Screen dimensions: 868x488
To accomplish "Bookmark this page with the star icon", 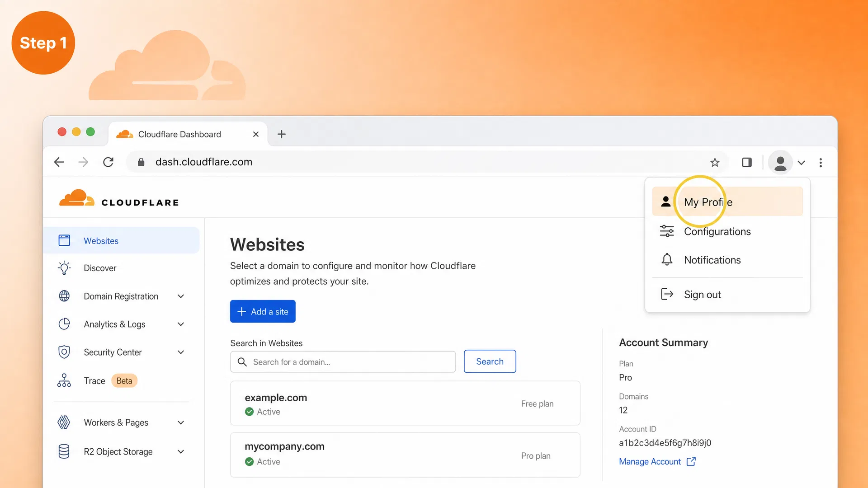I will click(x=715, y=162).
